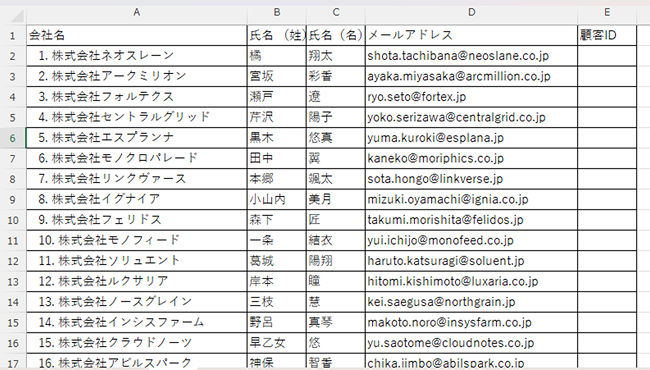Click given name cell 真琴
Screen dimensions: 650x370
pyautogui.click(x=336, y=322)
